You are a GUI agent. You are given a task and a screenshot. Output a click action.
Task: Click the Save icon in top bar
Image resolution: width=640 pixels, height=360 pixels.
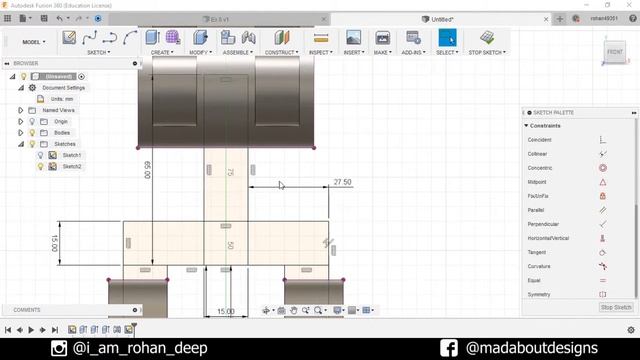click(x=44, y=18)
